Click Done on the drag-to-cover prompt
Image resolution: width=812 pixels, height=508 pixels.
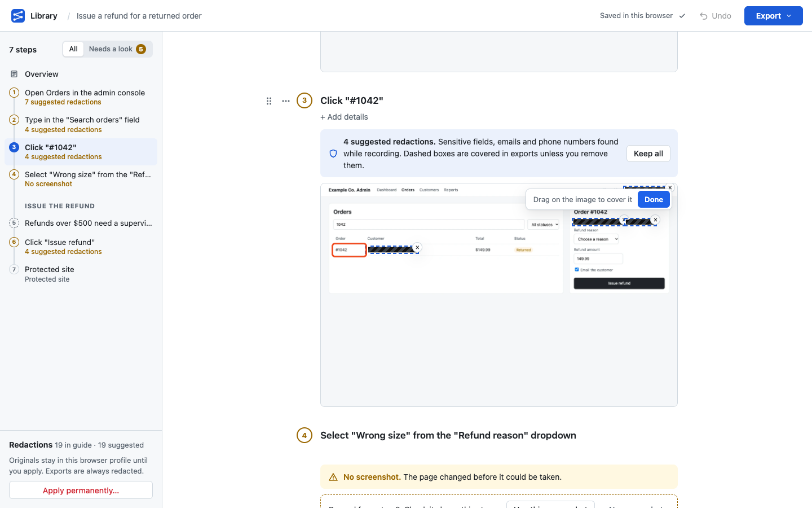click(x=654, y=199)
